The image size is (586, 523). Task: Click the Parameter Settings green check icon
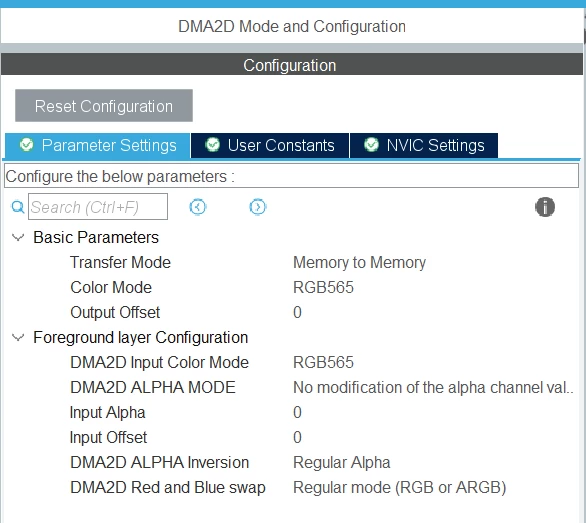tap(27, 144)
